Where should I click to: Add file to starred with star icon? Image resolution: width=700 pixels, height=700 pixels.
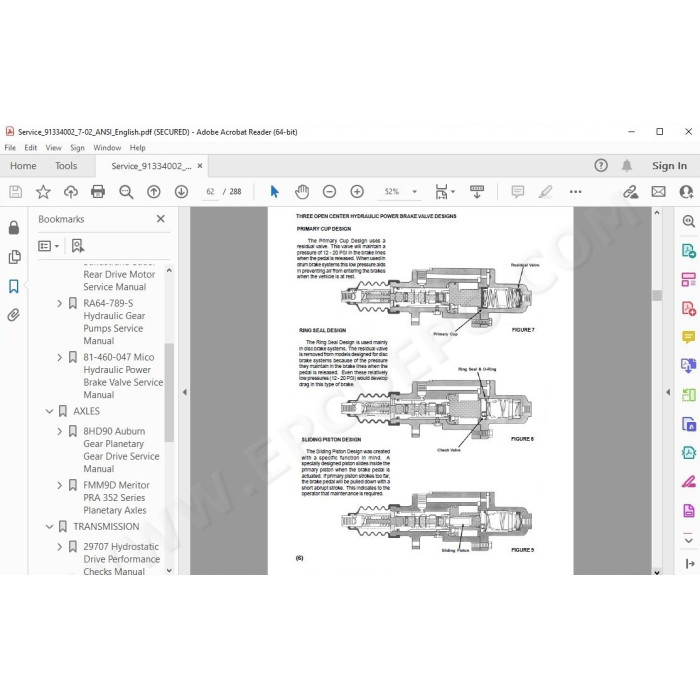click(43, 192)
